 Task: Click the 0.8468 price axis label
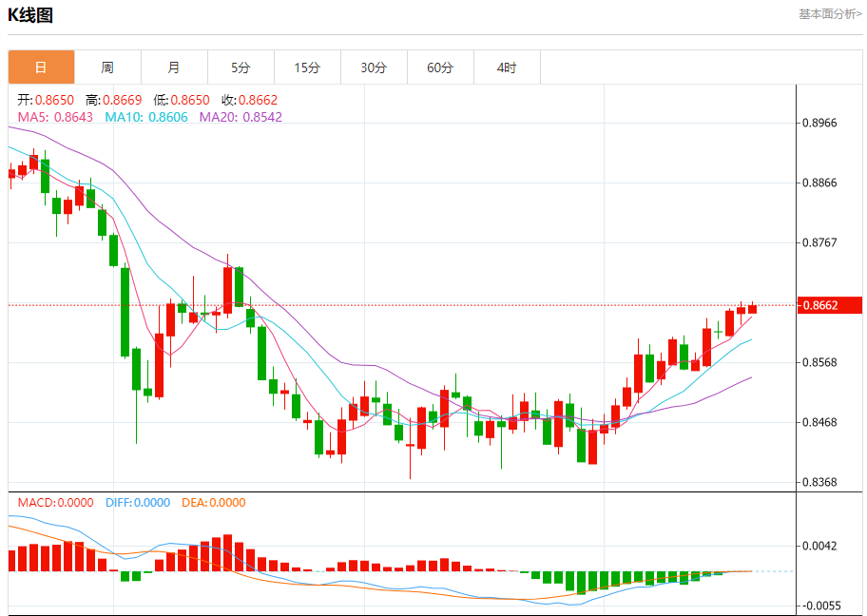click(x=820, y=422)
